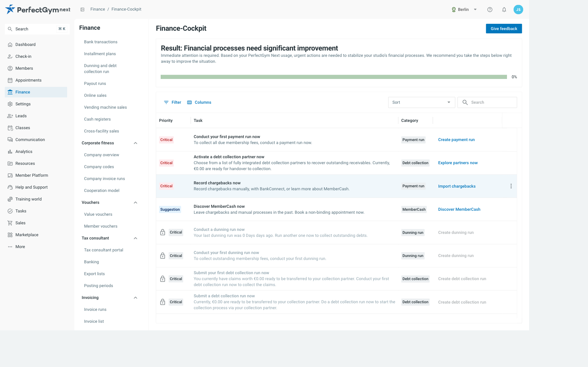Image resolution: width=588 pixels, height=367 pixels.
Task: Open the table Filter control
Action: (x=173, y=102)
